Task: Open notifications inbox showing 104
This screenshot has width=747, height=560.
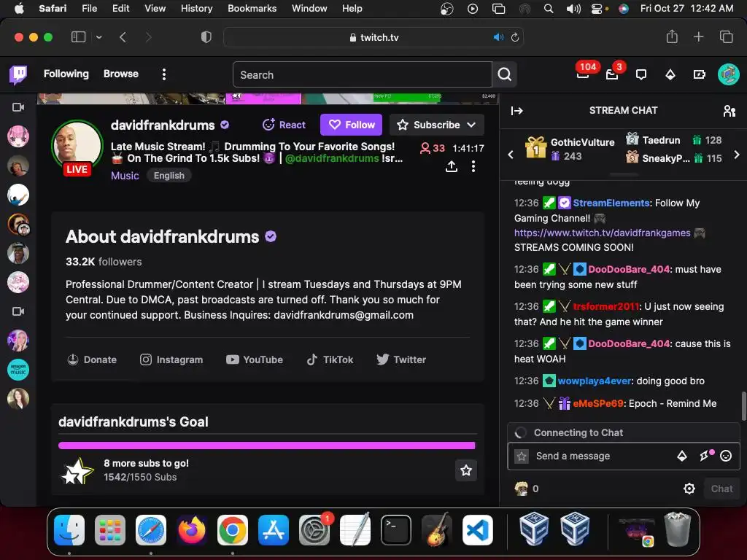Action: coord(583,74)
